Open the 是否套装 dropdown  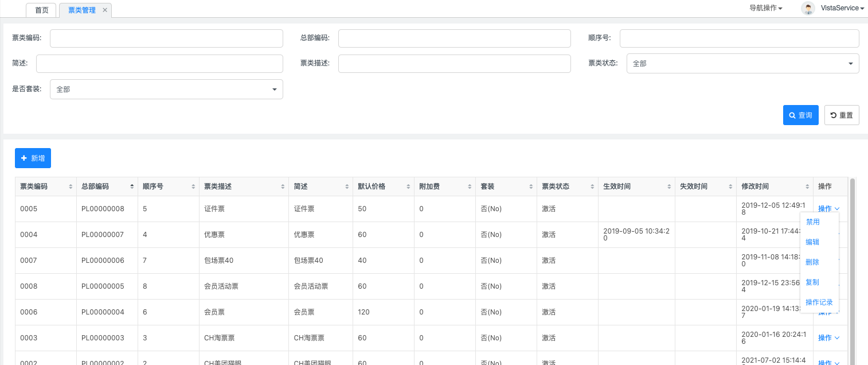pyautogui.click(x=166, y=90)
